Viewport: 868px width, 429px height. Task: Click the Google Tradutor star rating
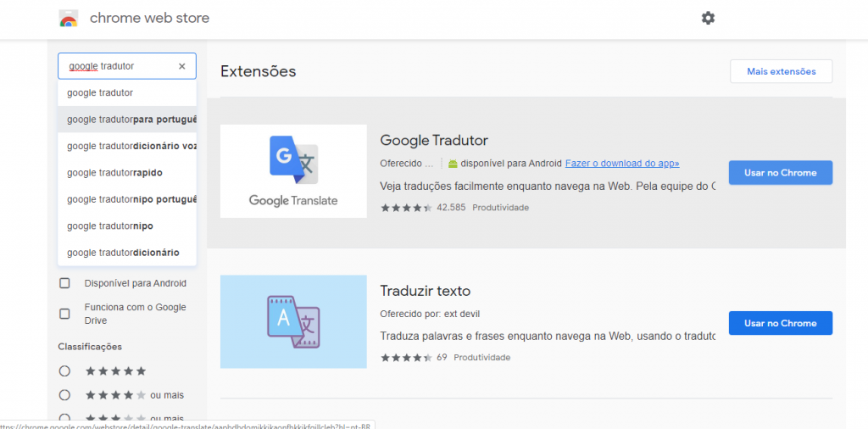coord(406,208)
